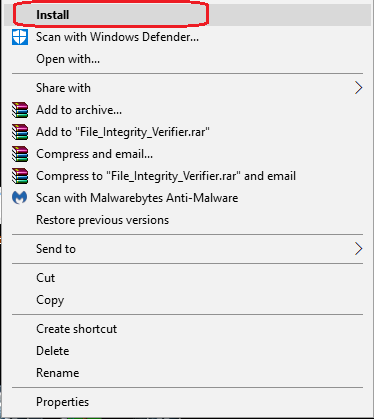Click the Windows Defender shield icon
This screenshot has width=374, height=419.
[20, 37]
